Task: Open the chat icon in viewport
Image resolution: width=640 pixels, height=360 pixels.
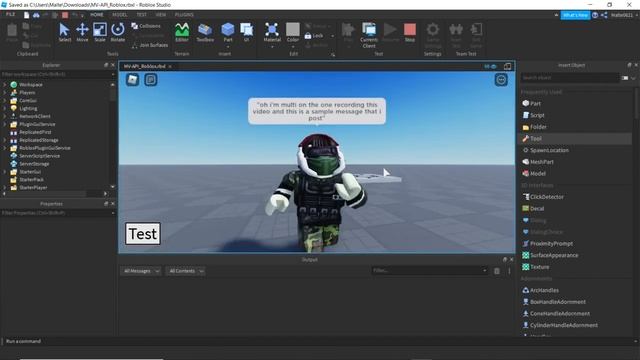Action: click(151, 80)
